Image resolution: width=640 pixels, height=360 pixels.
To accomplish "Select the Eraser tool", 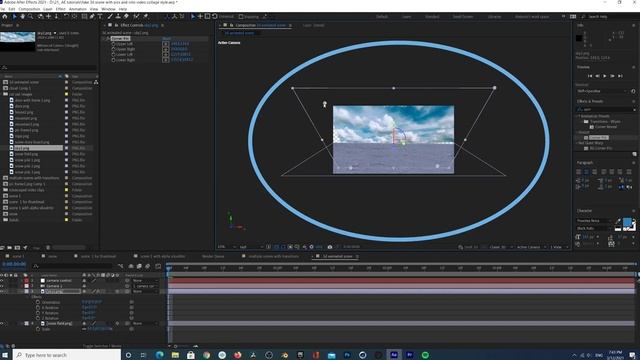I will click(126, 16).
